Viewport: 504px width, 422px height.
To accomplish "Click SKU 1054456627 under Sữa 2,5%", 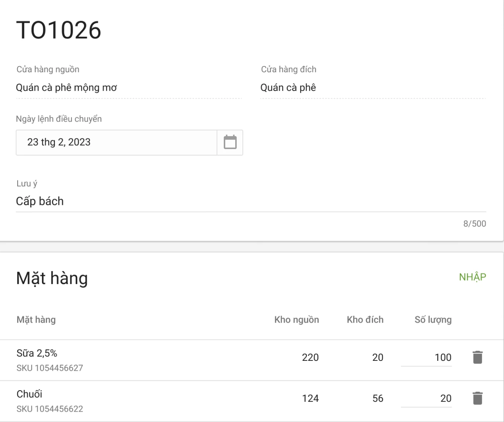I will 50,368.
